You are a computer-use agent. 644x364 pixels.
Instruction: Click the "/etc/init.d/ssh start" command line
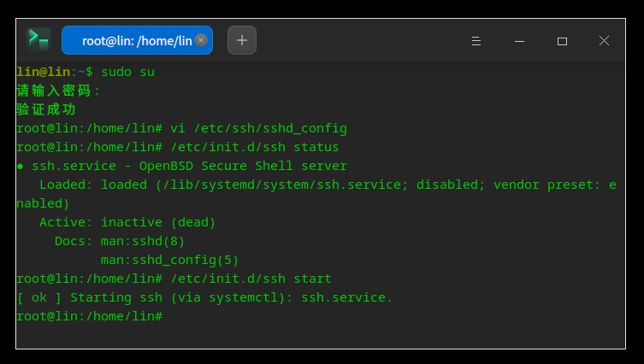coord(251,279)
